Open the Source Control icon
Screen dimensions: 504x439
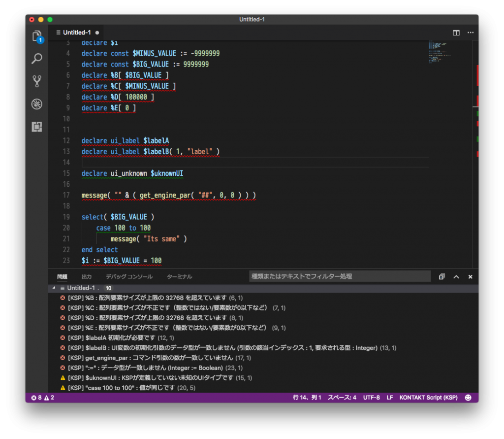[x=37, y=81]
